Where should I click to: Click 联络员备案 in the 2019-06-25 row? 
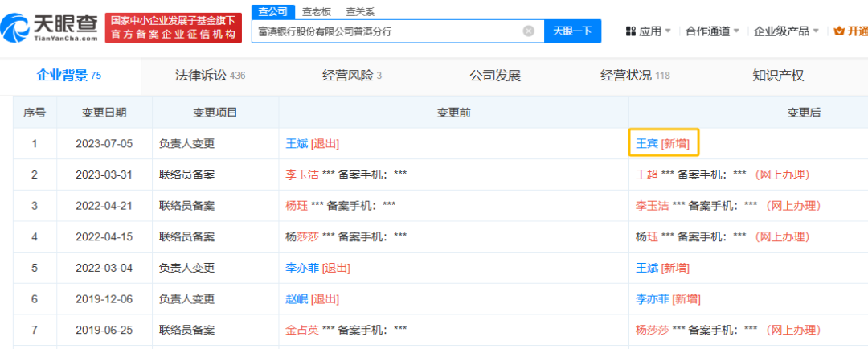186,331
